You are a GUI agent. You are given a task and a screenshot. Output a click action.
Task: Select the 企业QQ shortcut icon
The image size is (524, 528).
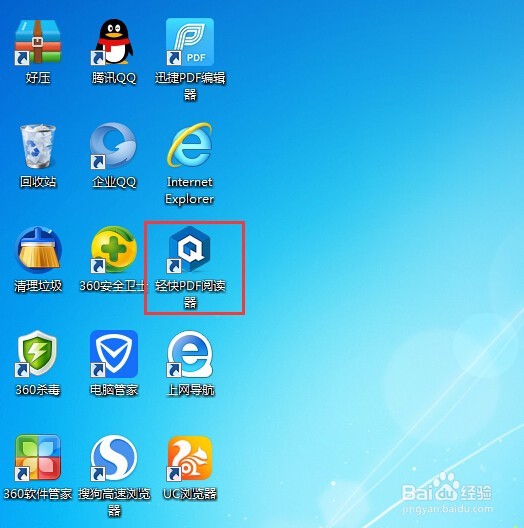[x=113, y=146]
